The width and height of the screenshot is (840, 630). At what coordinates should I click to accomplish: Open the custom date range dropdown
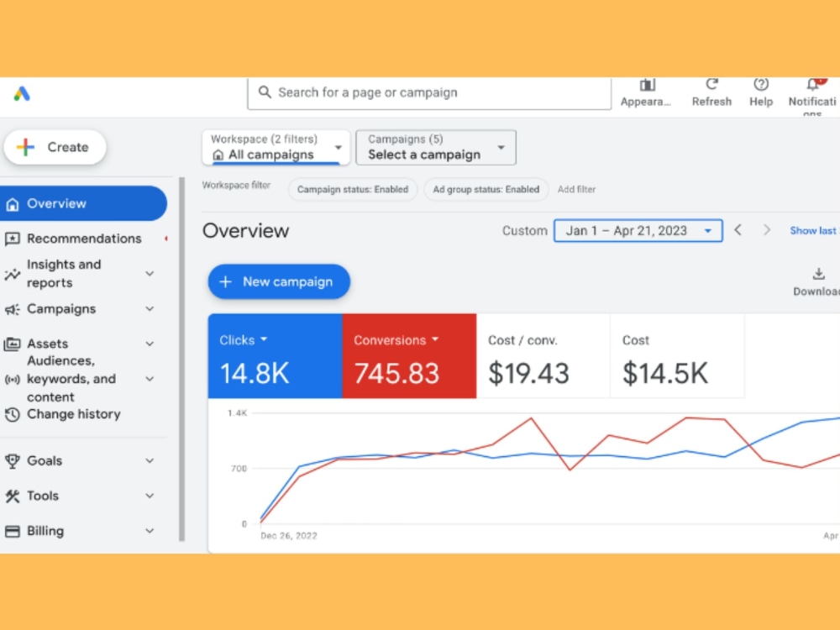[638, 230]
